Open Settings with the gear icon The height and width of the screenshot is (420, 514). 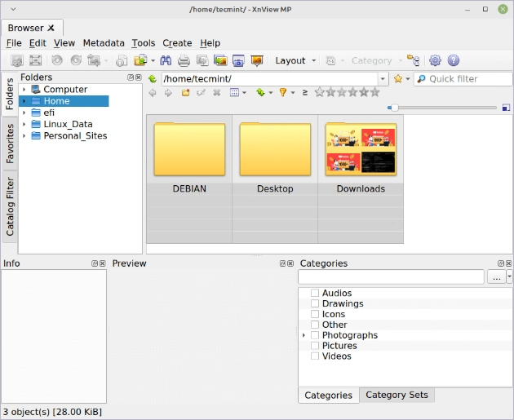coord(435,60)
